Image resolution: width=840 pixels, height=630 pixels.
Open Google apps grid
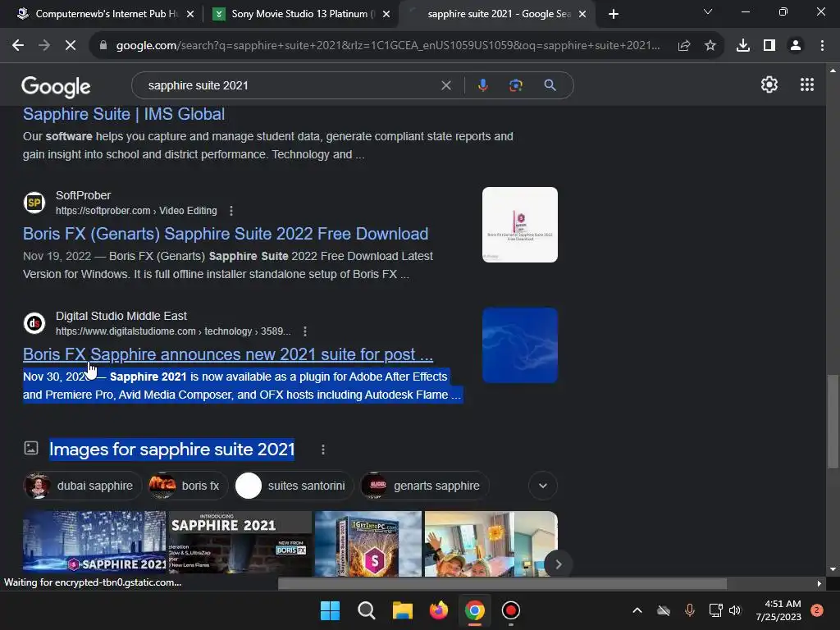807,84
